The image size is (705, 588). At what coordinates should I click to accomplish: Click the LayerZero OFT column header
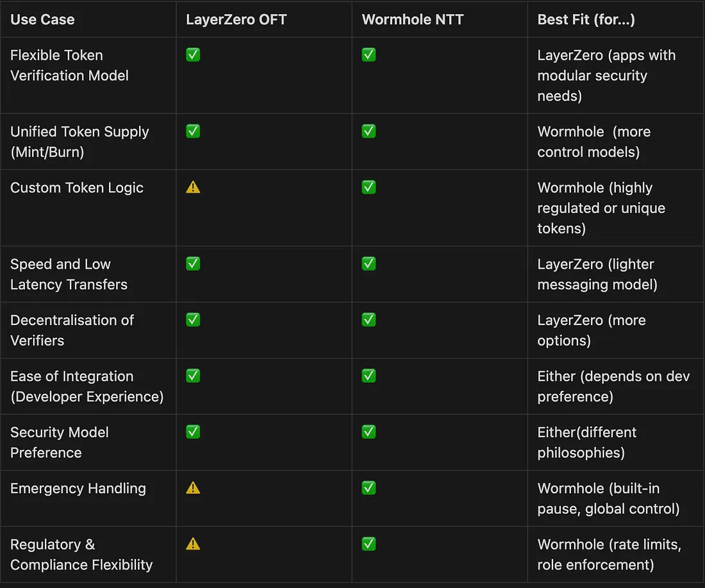tap(236, 19)
